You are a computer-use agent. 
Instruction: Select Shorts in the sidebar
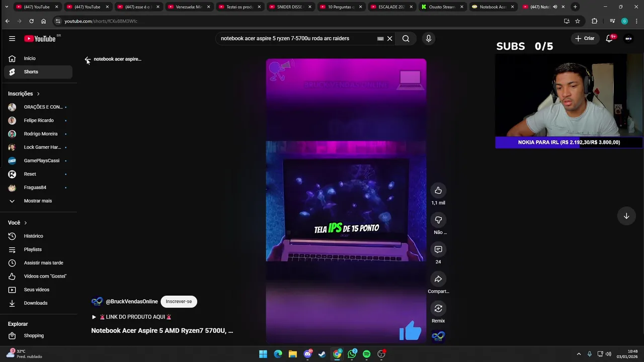coord(38,72)
